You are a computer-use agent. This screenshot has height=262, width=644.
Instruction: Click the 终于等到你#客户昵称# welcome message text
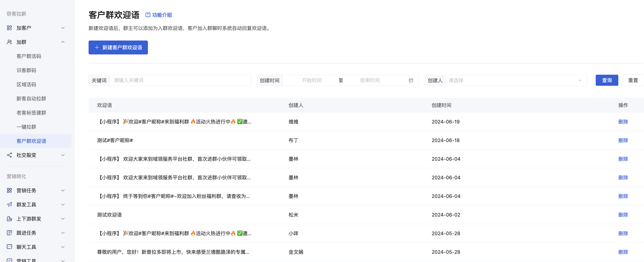click(x=174, y=196)
